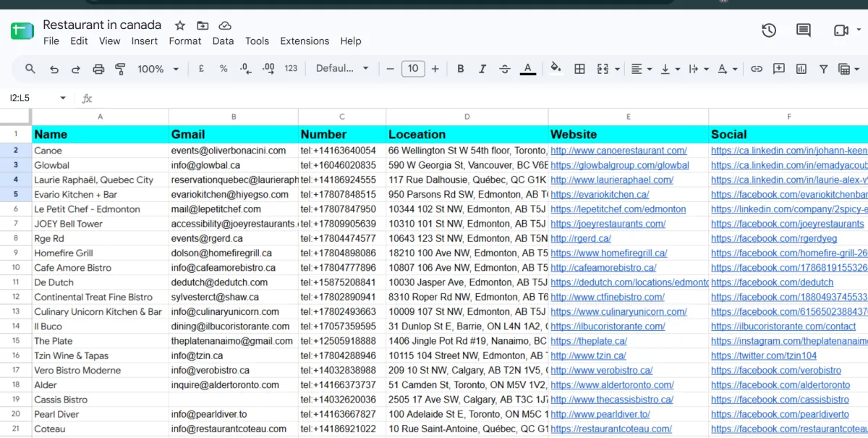Open the font family dropdown
868x438 pixels.
(x=342, y=69)
